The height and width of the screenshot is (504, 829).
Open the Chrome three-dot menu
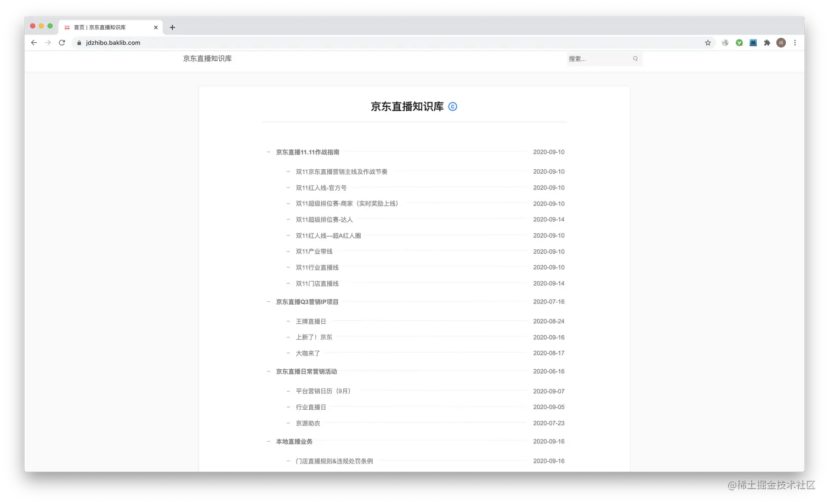[795, 43]
